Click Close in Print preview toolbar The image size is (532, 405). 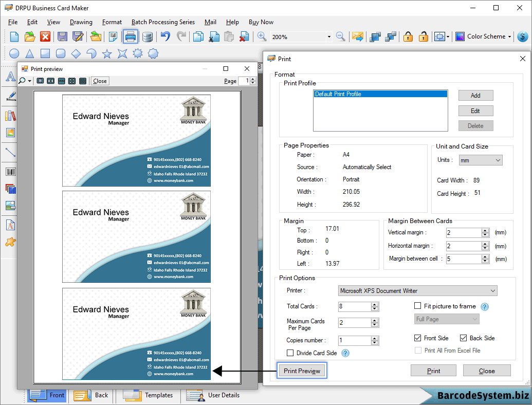click(100, 81)
